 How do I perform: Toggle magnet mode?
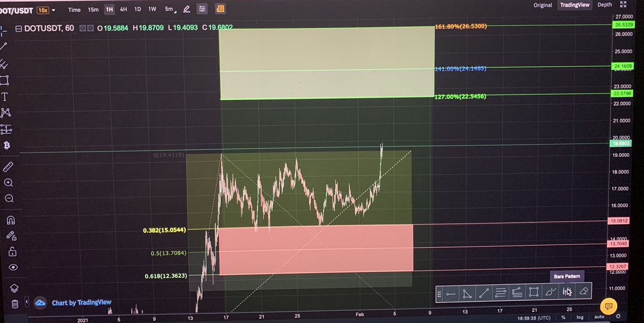point(11,220)
